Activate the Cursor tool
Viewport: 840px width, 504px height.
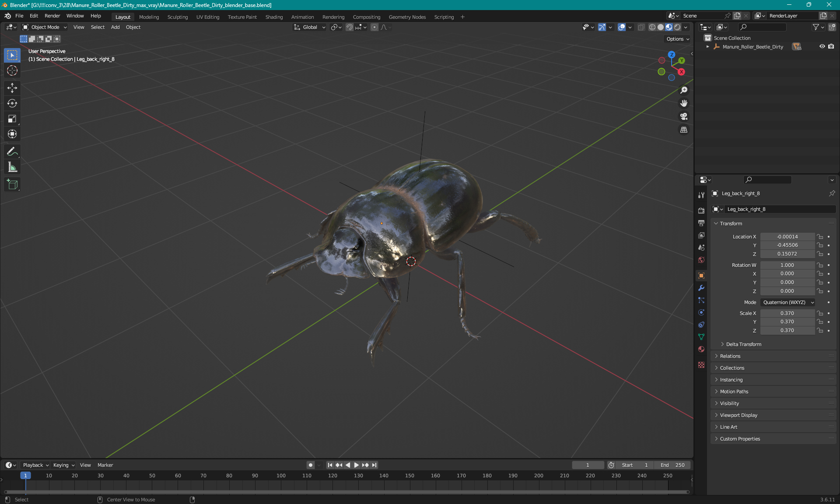[x=12, y=70]
